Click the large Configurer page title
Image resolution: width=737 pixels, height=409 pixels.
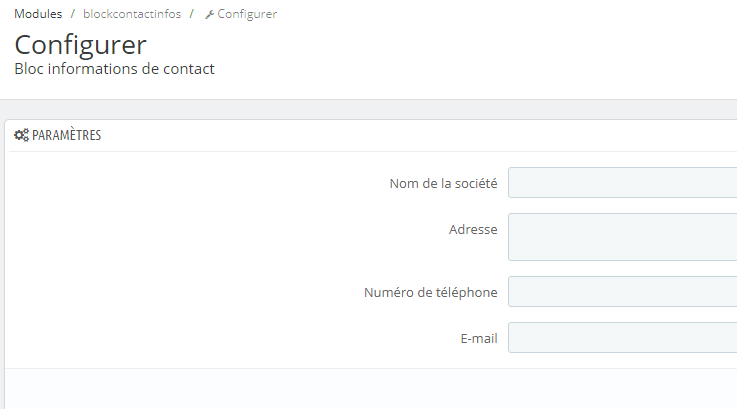point(80,44)
